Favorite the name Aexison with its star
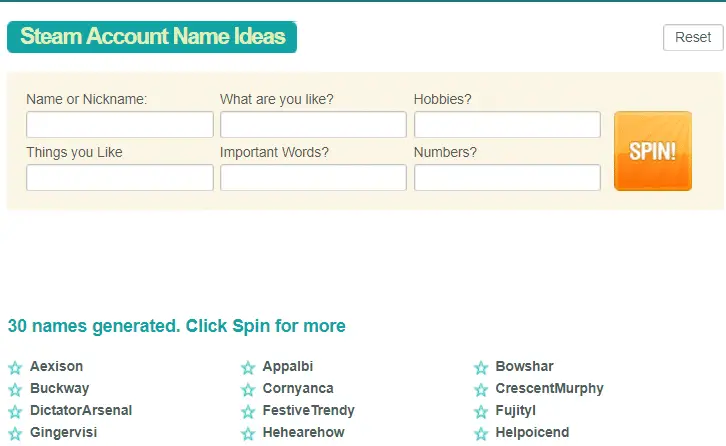 15,368
